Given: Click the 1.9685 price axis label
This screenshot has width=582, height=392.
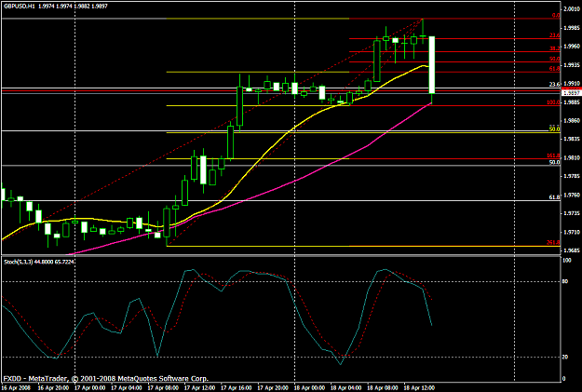Looking at the screenshot, I should pyautogui.click(x=572, y=250).
